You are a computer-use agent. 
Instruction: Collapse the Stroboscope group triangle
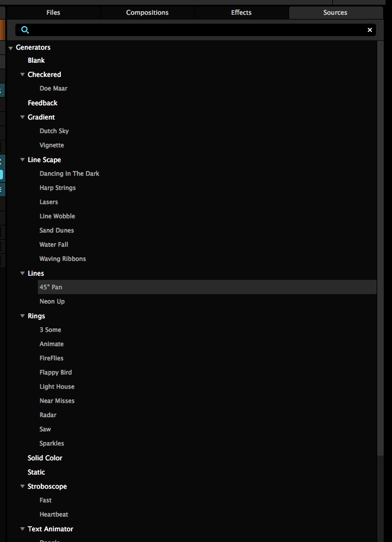click(x=22, y=486)
